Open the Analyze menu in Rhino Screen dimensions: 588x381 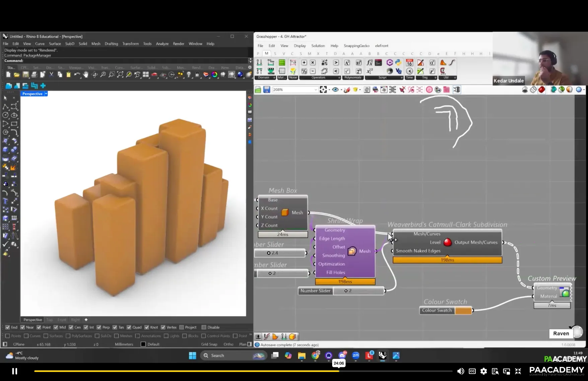coord(162,44)
